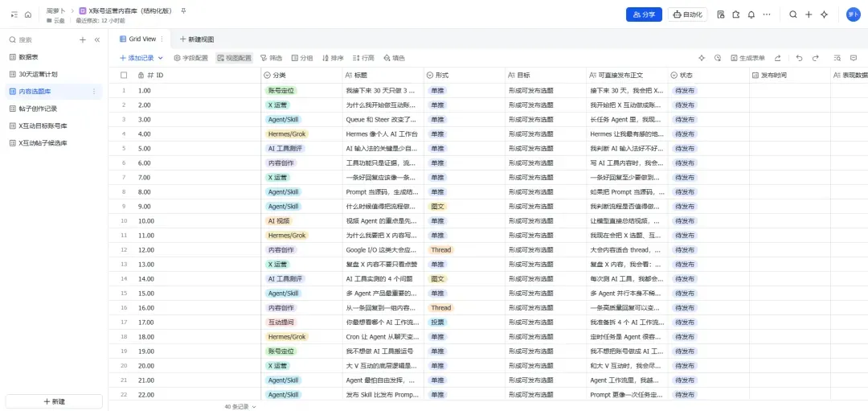Click the blue 分享 share button
868x411 pixels.
click(644, 14)
